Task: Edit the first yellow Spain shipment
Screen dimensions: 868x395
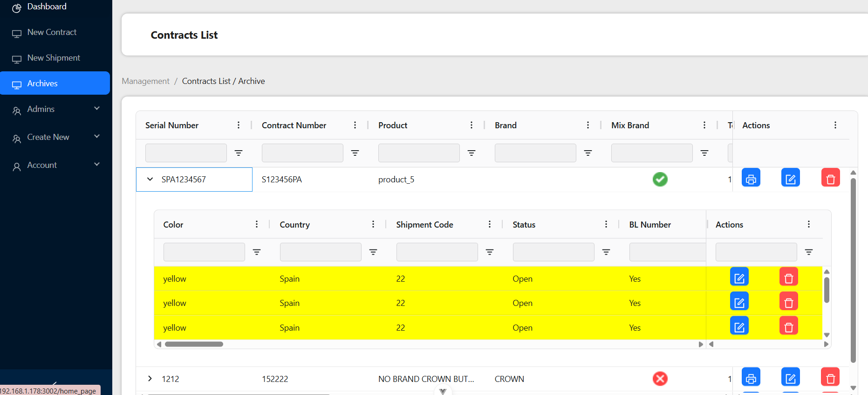Action: (739, 277)
